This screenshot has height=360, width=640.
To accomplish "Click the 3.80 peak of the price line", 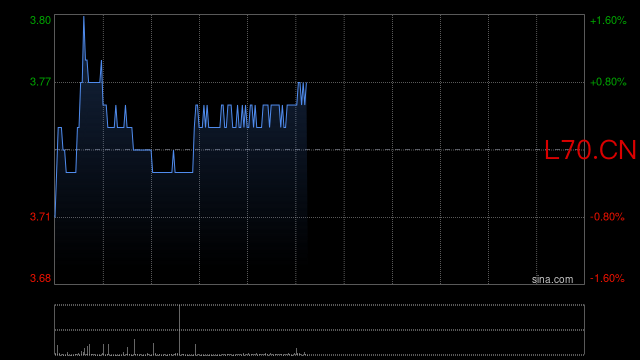I will click(x=84, y=18).
